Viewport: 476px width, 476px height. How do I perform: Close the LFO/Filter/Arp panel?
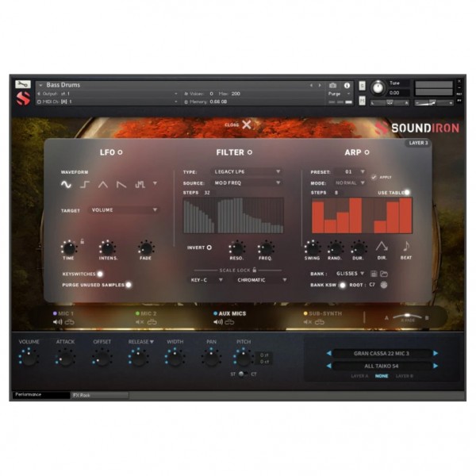coord(247,125)
